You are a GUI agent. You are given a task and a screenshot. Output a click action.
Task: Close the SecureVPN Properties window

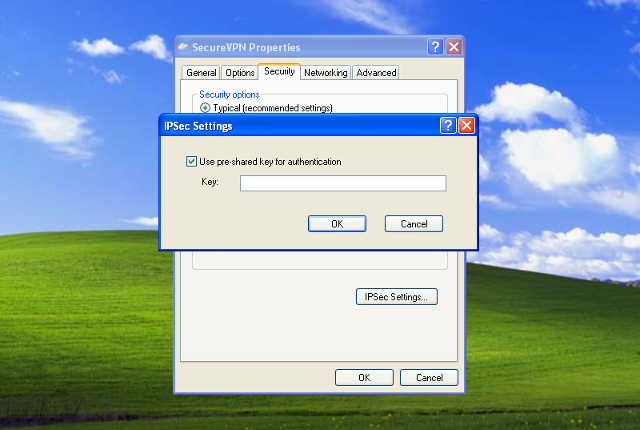tap(453, 47)
